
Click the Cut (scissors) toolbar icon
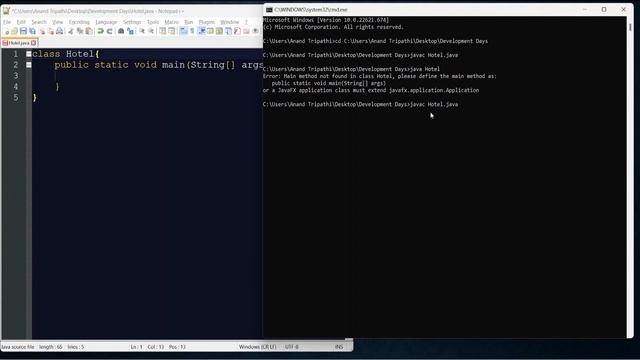coord(71,31)
